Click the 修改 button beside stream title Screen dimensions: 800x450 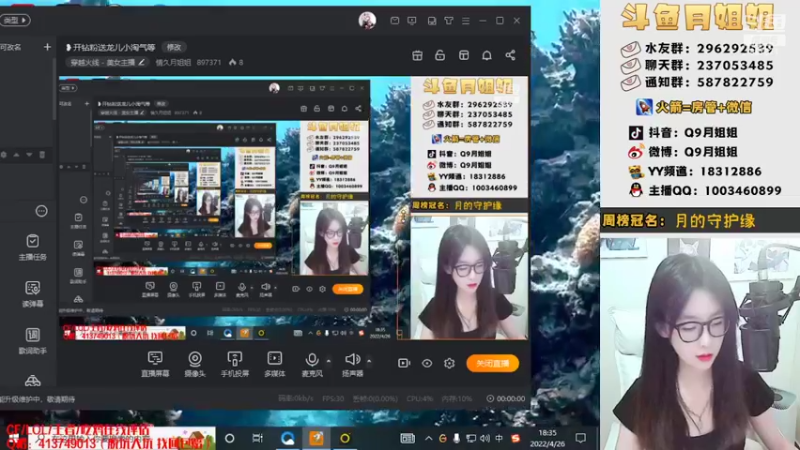point(174,47)
